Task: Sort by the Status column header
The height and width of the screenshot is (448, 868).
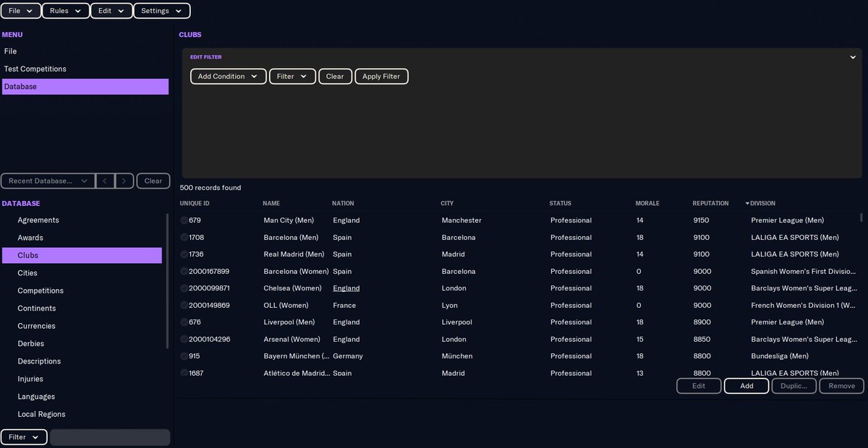Action: pos(560,204)
